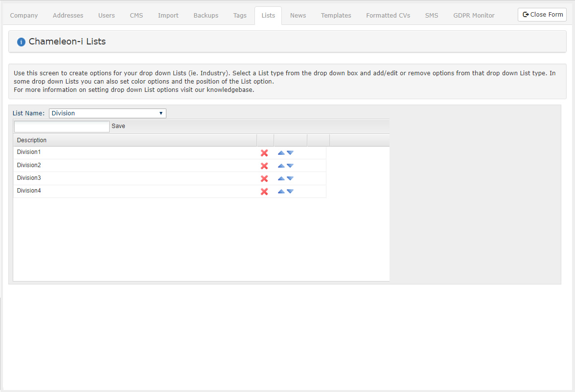Image resolution: width=575 pixels, height=392 pixels.
Task: Move Division4 up with the up arrow
Action: point(281,191)
